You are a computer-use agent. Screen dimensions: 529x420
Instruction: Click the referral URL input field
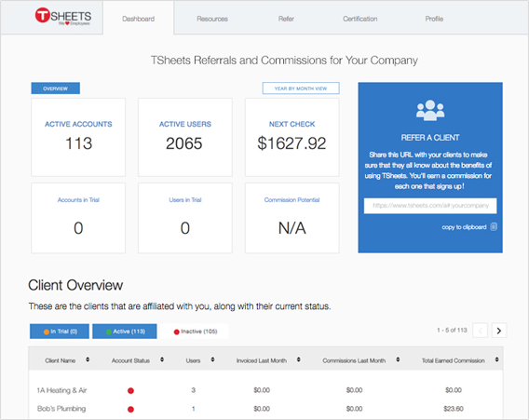[x=430, y=206]
